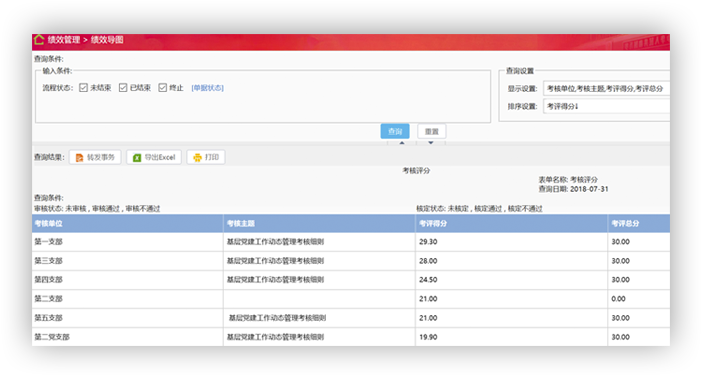Toggle the 终止 checkbox
Image resolution: width=702 pixels, height=380 pixels.
pyautogui.click(x=163, y=88)
